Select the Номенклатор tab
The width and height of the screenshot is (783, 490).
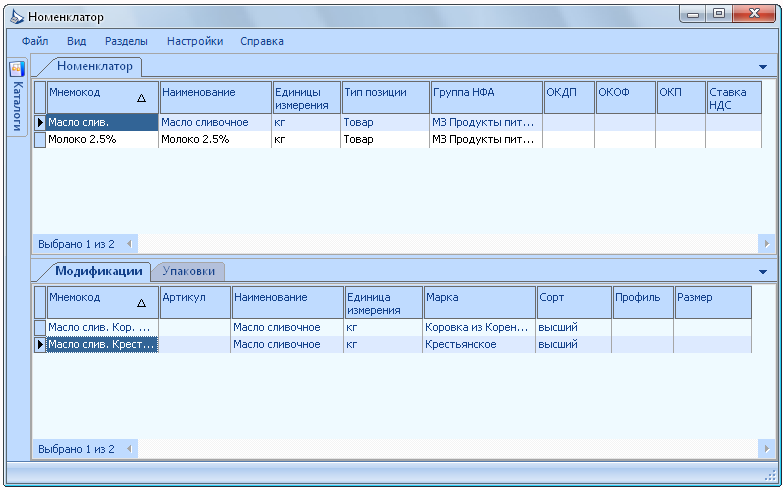(x=94, y=66)
